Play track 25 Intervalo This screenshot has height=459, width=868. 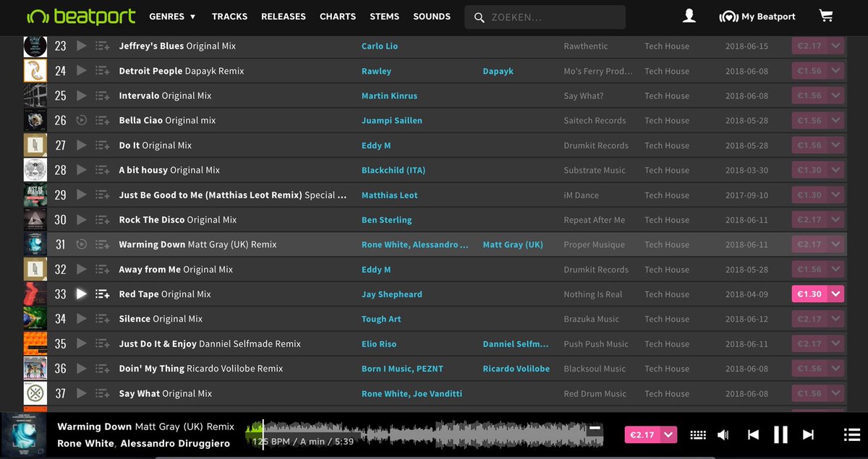pos(82,95)
